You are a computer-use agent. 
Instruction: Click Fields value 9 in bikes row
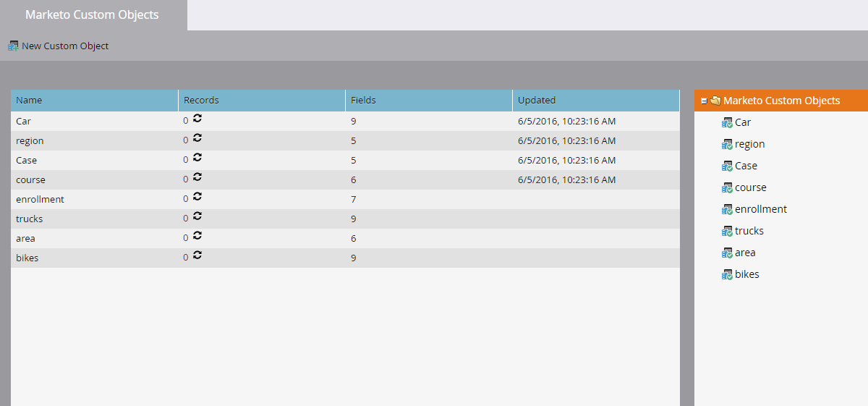[x=353, y=258]
